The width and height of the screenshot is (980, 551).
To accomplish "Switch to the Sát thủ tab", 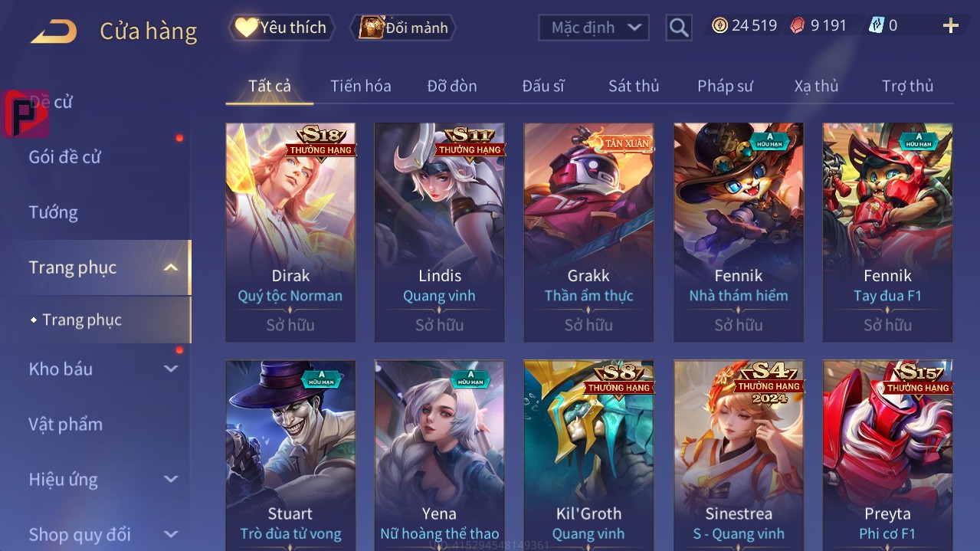I will coord(634,86).
